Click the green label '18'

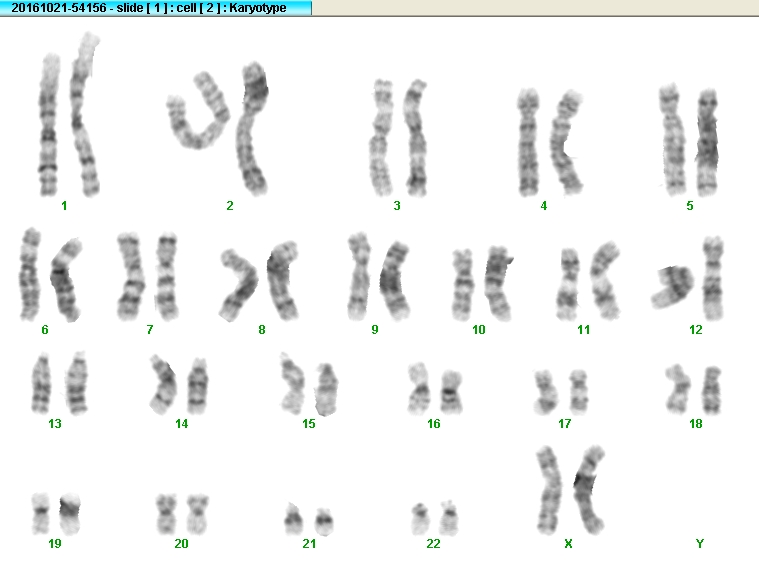[x=696, y=424]
